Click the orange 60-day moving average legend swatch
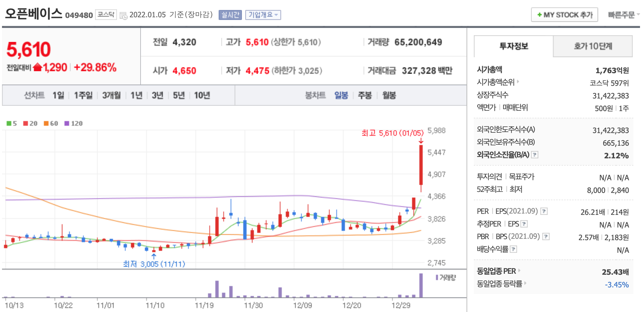Viewport: 644px width, 312px height. (46, 123)
